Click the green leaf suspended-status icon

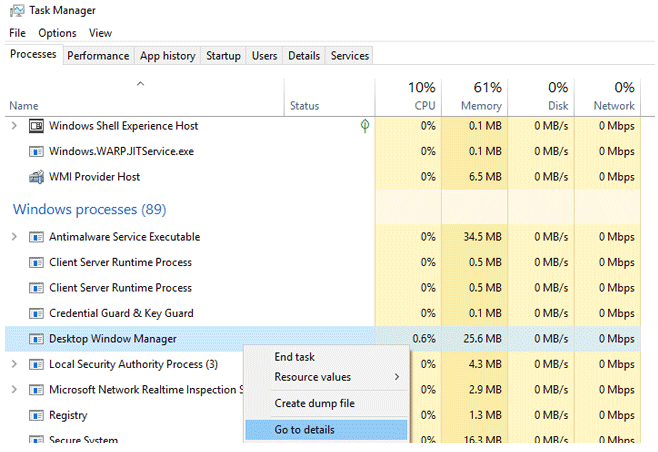(365, 126)
